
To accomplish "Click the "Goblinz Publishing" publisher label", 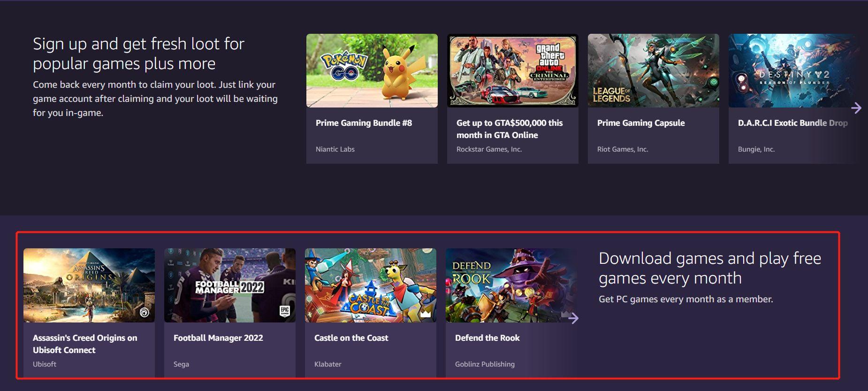I will 485,364.
